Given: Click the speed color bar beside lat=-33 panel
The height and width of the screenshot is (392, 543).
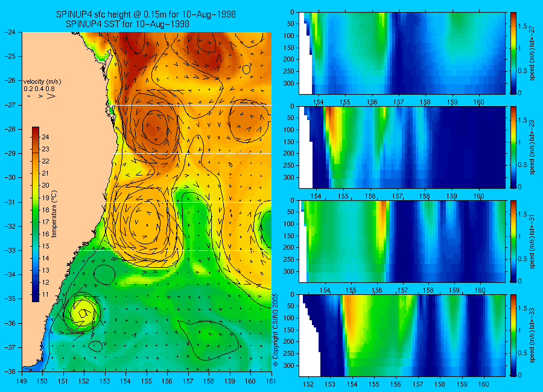Looking at the screenshot, I should pos(513,335).
